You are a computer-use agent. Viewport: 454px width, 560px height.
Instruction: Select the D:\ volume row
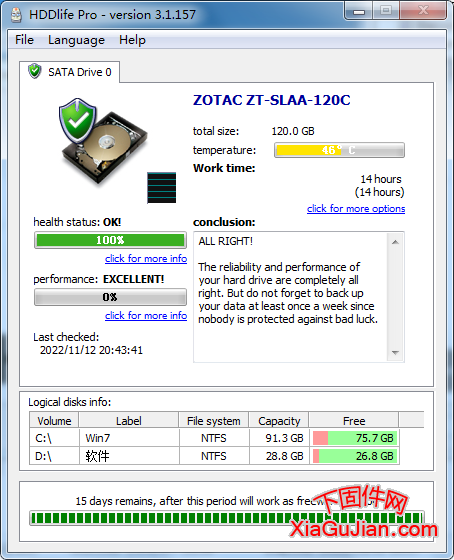pyautogui.click(x=214, y=456)
